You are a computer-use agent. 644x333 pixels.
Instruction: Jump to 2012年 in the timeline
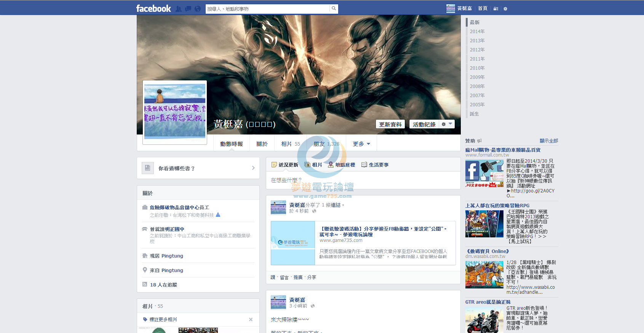point(477,50)
